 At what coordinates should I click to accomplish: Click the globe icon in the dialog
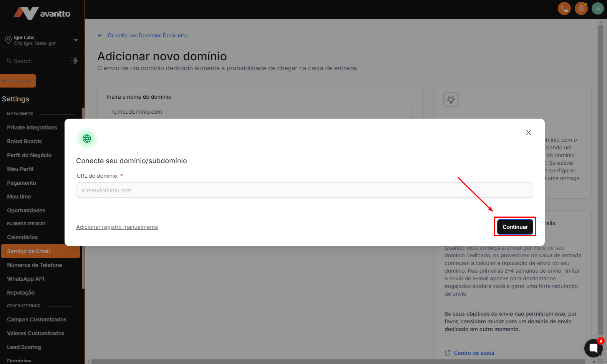click(x=87, y=139)
